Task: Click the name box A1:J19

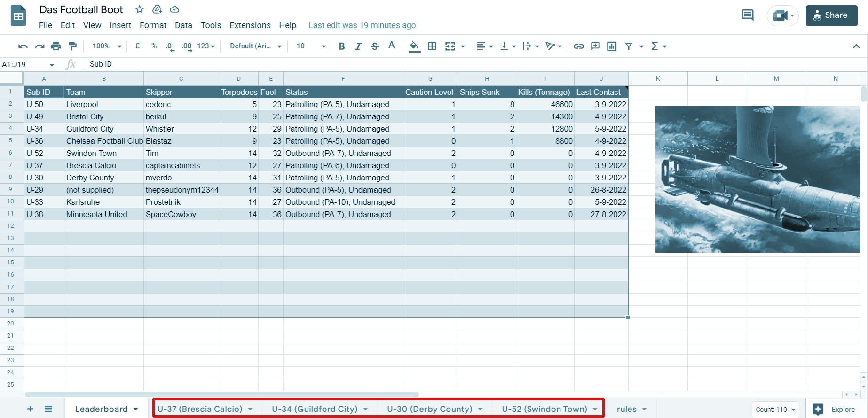Action: (x=28, y=64)
